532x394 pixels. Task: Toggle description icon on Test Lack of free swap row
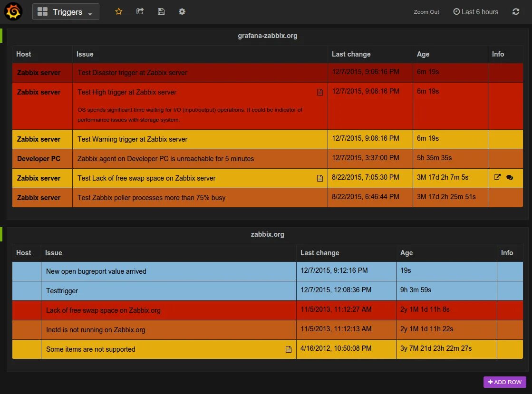(319, 178)
